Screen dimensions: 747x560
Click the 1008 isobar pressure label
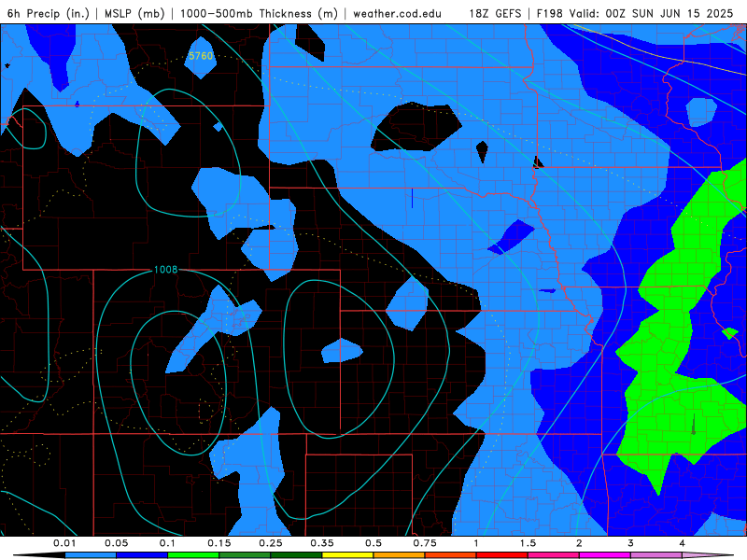click(x=166, y=270)
